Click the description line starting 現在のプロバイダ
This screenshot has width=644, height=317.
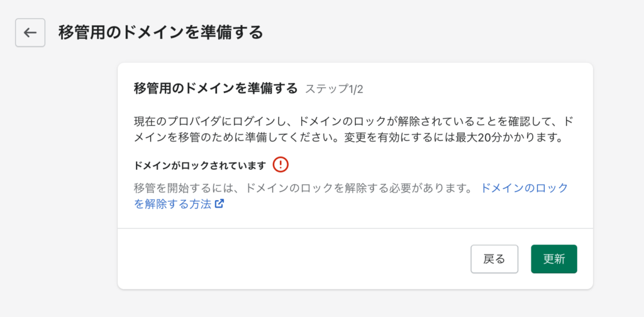tap(353, 121)
